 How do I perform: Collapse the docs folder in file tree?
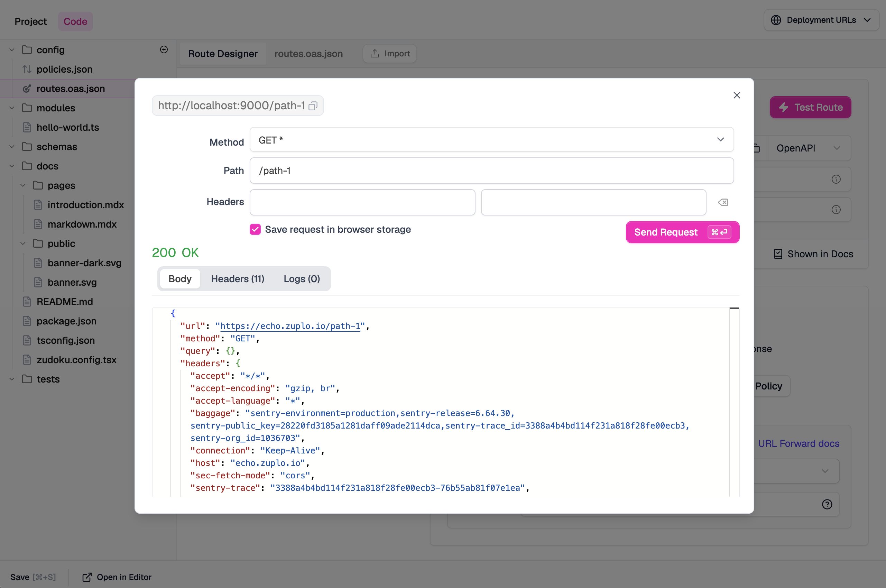(x=11, y=166)
